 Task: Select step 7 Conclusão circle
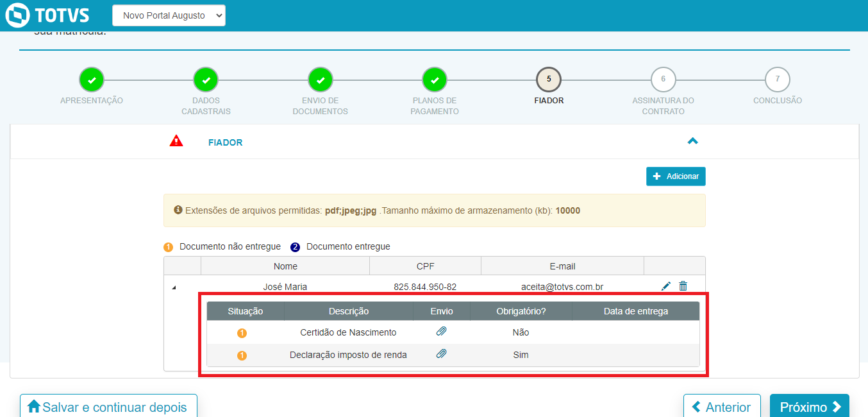pyautogui.click(x=778, y=80)
